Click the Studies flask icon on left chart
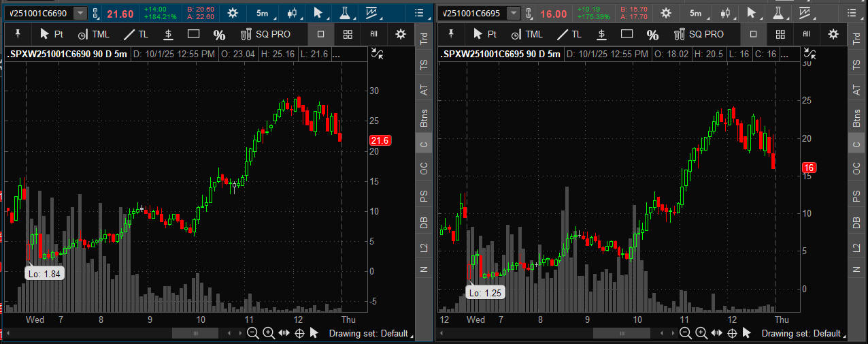Viewport: 868px width, 344px height. coord(345,13)
